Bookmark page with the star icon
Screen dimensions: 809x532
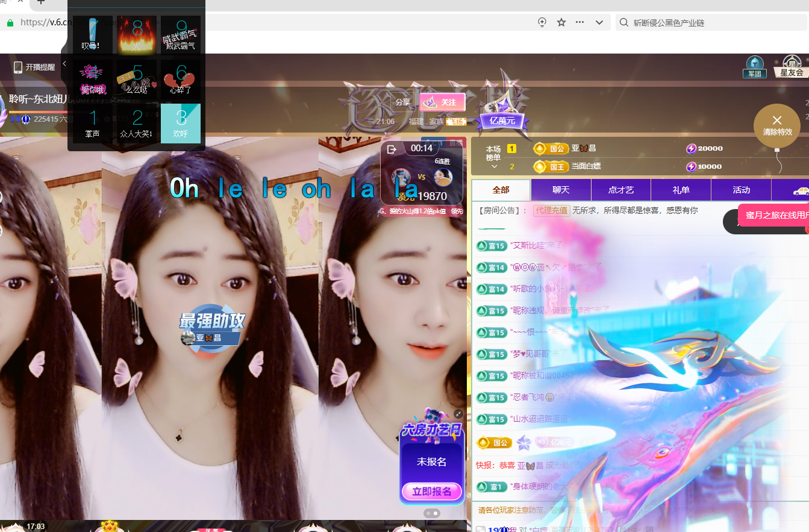pyautogui.click(x=561, y=22)
